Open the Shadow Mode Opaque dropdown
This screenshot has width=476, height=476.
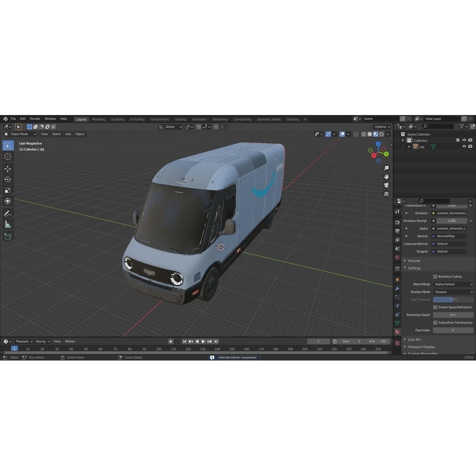453,292
